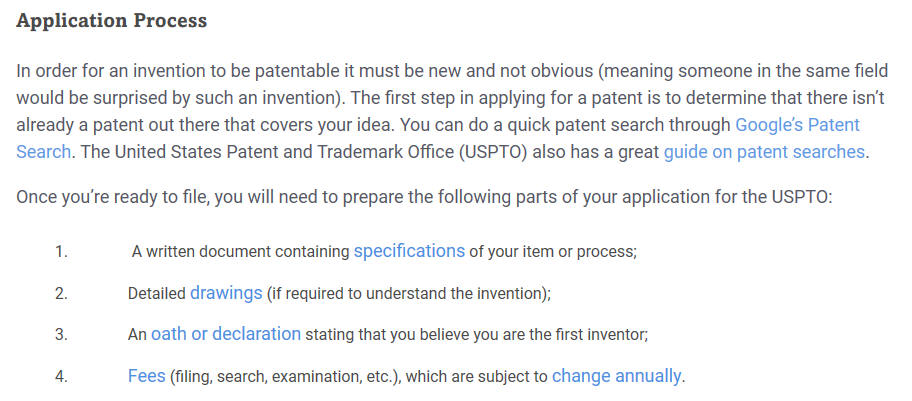Click text stating that you believe you are first inventor
Screen dimensions: 912x401
(x=477, y=335)
